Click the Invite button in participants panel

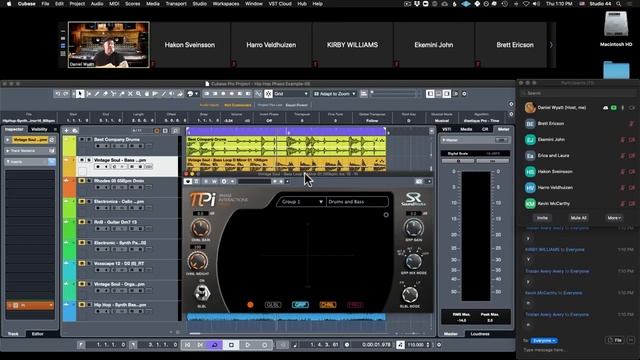click(542, 218)
